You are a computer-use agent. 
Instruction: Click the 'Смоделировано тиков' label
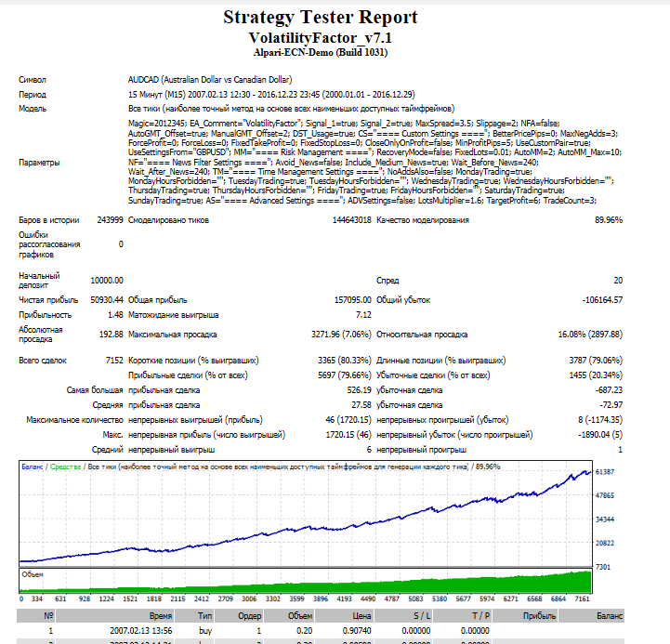coord(168,220)
